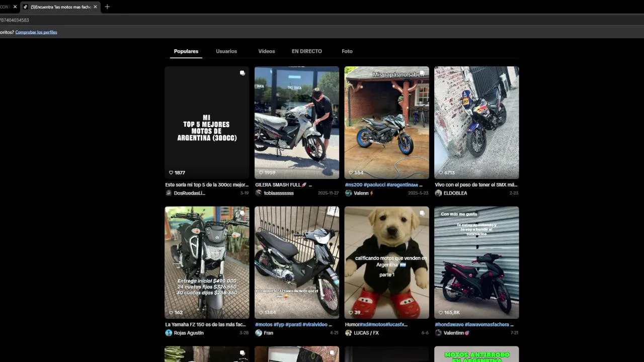The image size is (644, 362).
Task: Click the heart icon showing 1959 likes
Action: pos(261,172)
